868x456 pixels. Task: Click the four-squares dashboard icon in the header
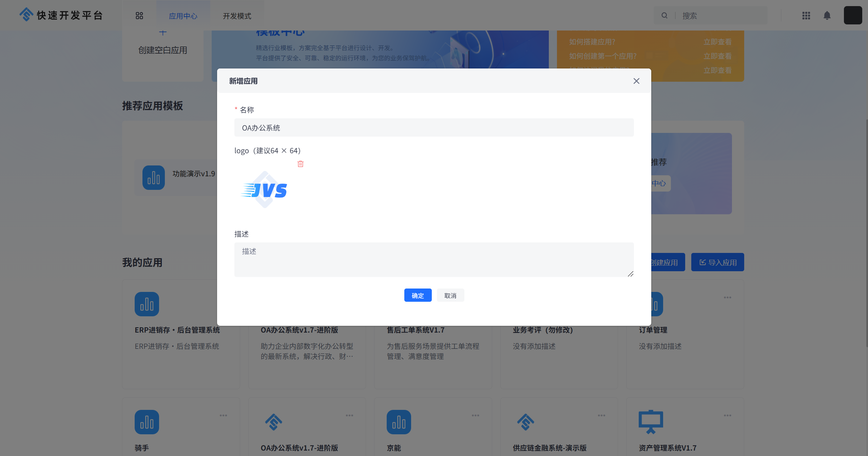click(x=139, y=16)
